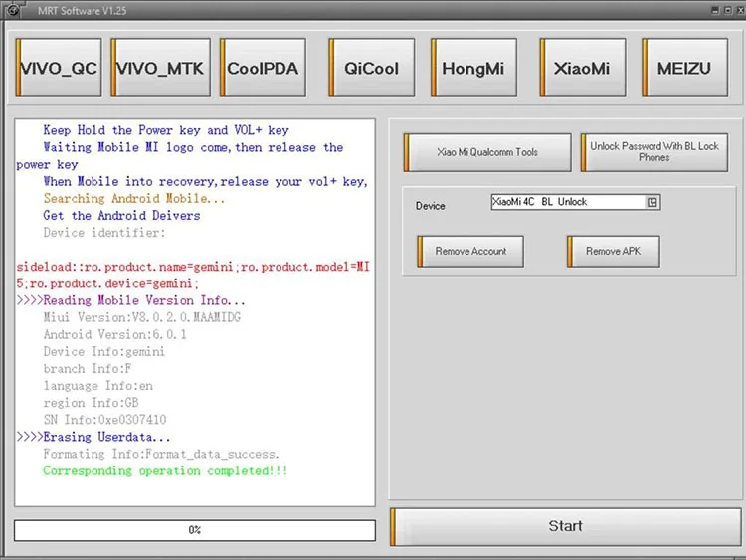This screenshot has width=746, height=560.
Task: Maximize the MRT Software window
Action: point(728,10)
